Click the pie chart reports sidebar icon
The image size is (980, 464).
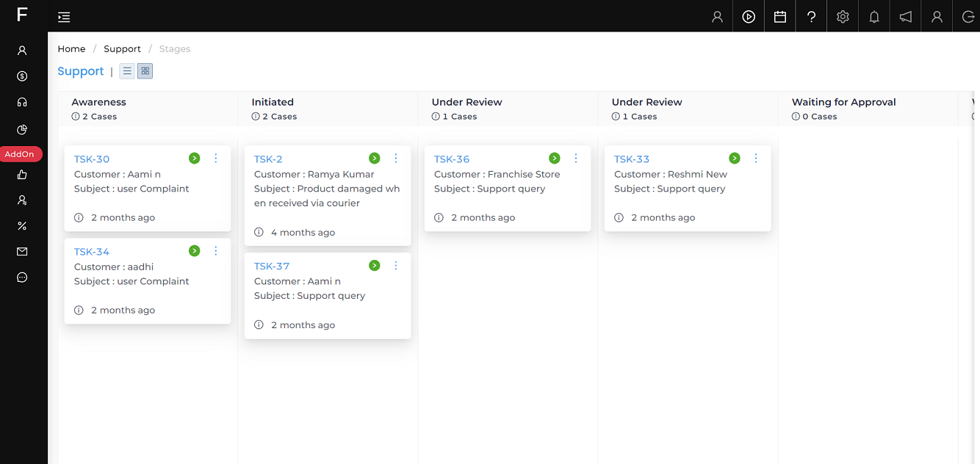tap(22, 129)
